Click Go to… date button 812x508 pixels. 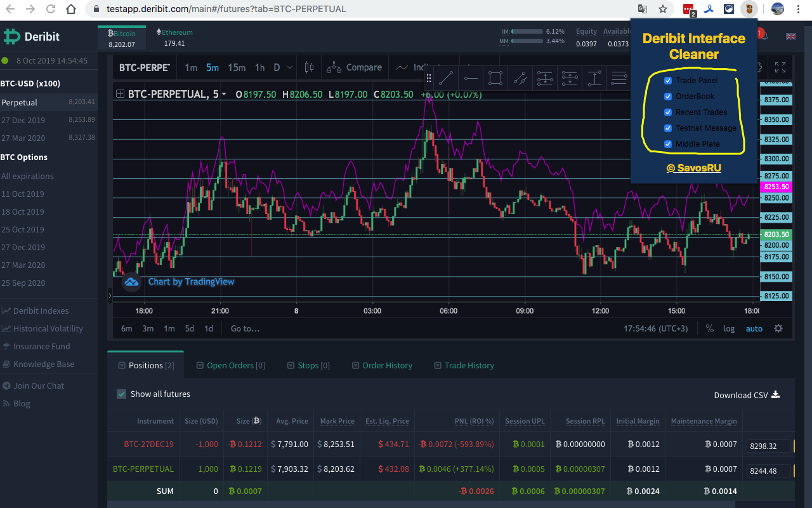coord(246,328)
